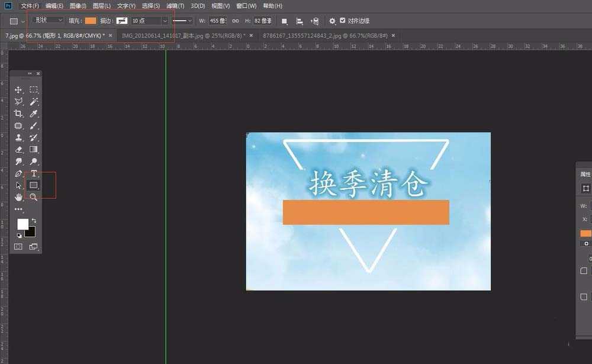Select the Hand tool
Viewport: 592px width, 364px height.
click(18, 197)
